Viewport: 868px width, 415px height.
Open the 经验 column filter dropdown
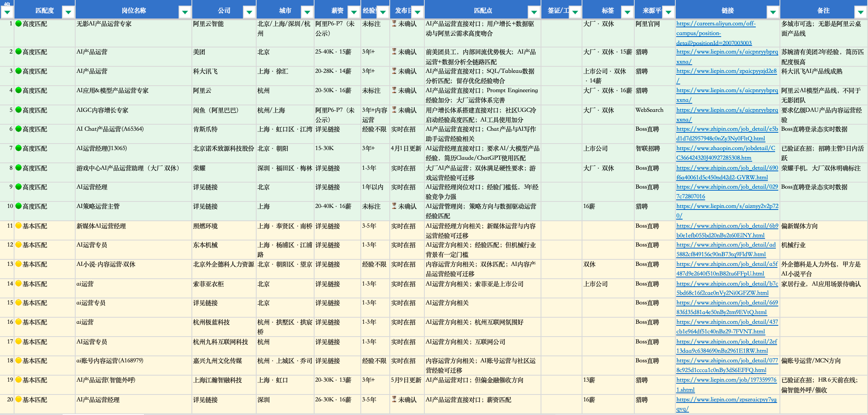coord(383,12)
